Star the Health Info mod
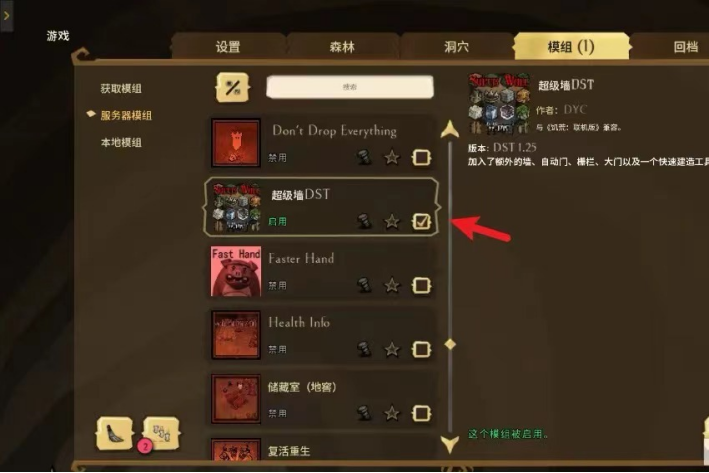The height and width of the screenshot is (473, 709). point(392,349)
